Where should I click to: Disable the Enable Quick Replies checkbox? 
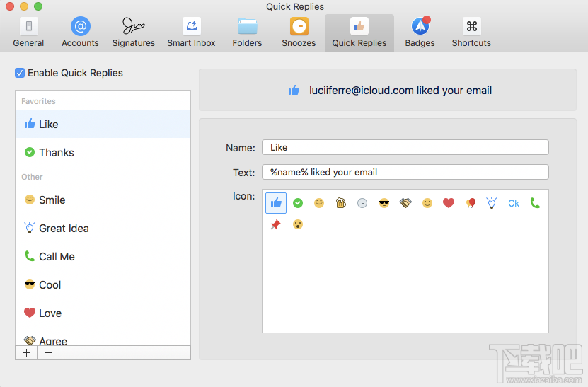click(x=20, y=73)
